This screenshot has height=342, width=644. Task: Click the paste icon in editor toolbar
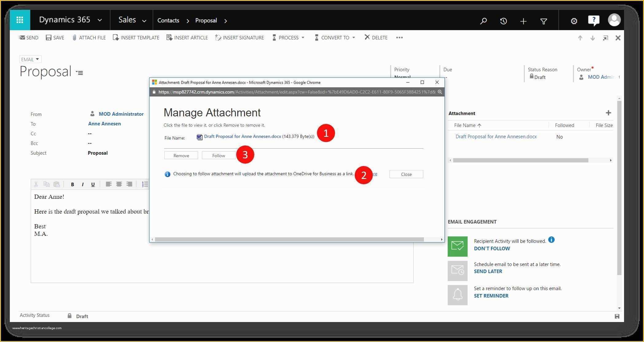click(x=57, y=184)
